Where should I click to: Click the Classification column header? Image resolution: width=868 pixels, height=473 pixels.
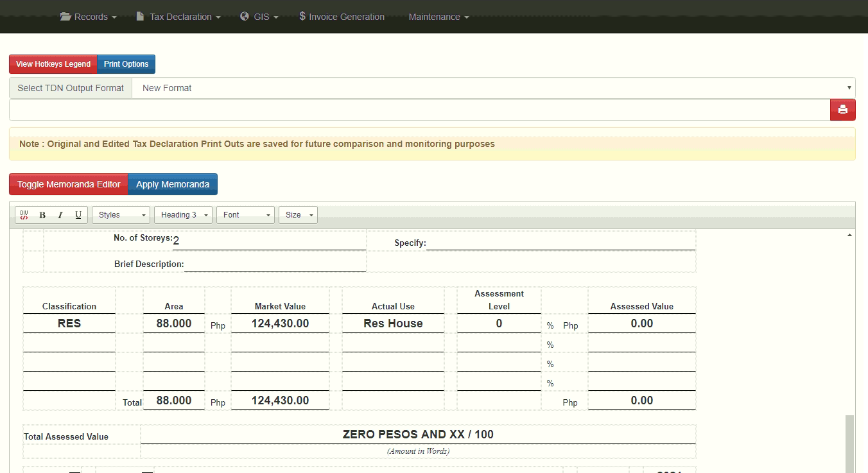69,306
